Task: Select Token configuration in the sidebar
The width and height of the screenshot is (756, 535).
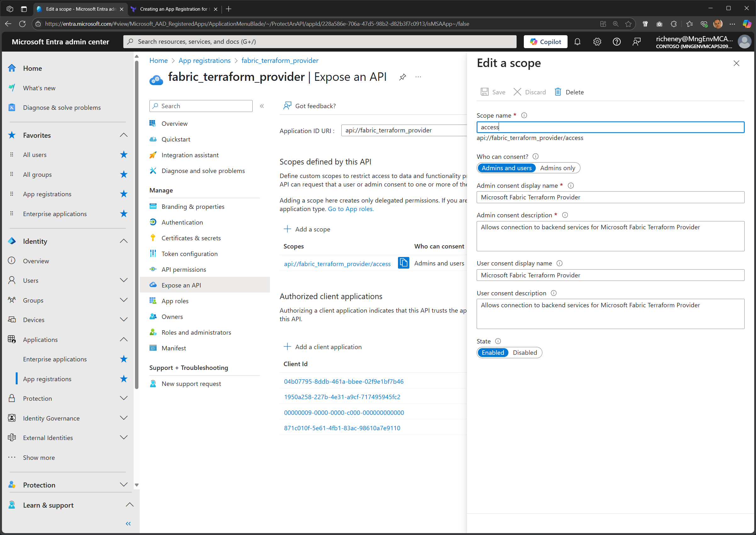Action: tap(189, 253)
